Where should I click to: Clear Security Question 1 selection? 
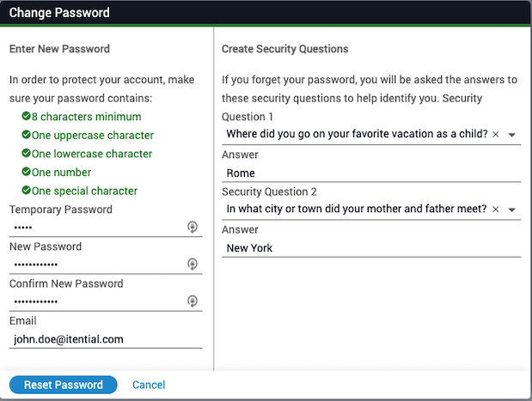click(x=496, y=135)
